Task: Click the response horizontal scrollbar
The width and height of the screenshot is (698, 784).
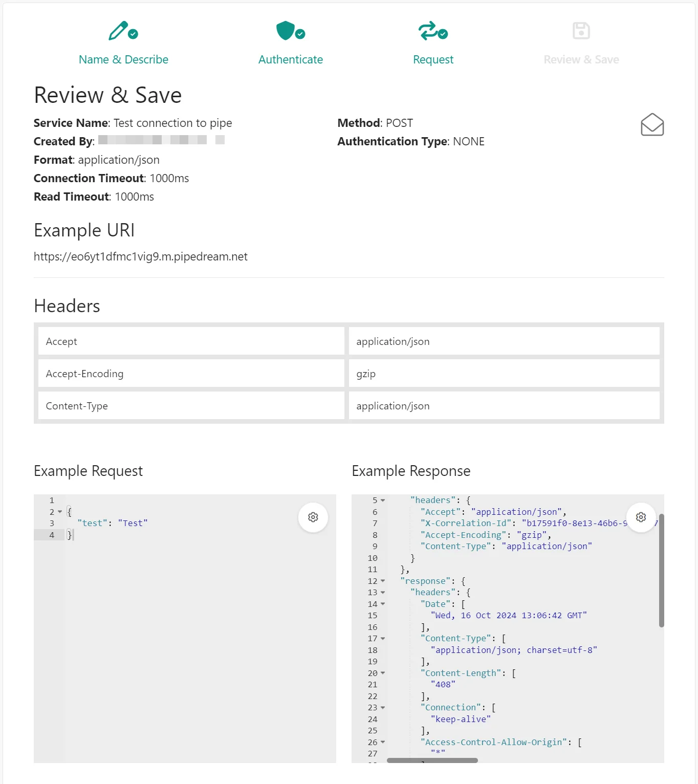Action: (x=432, y=760)
